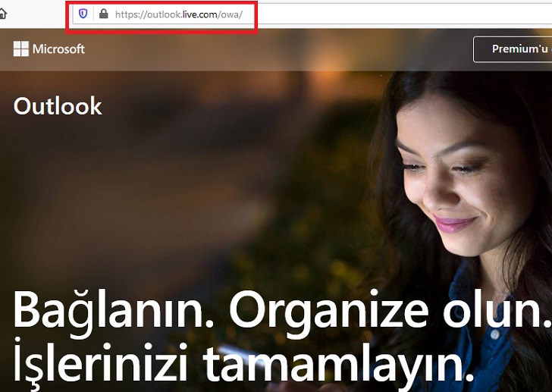Viewport: 552px width, 392px height.
Task: Click the Outlook heading text
Action: [58, 105]
